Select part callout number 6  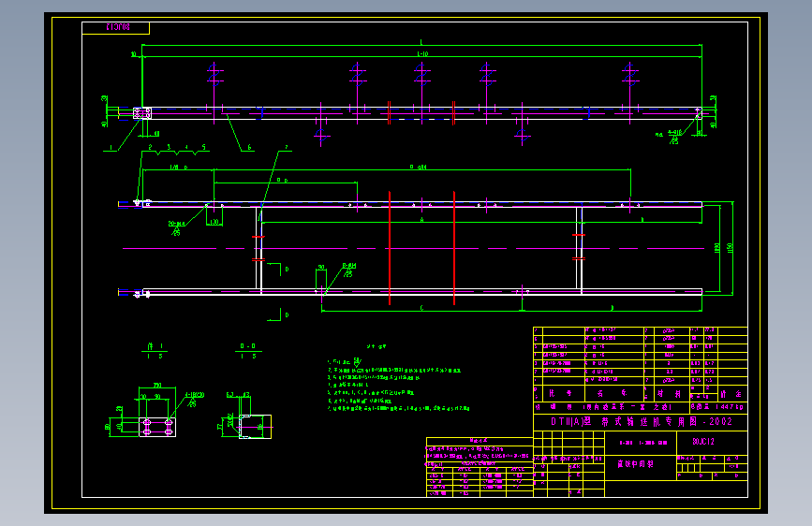coord(249,148)
